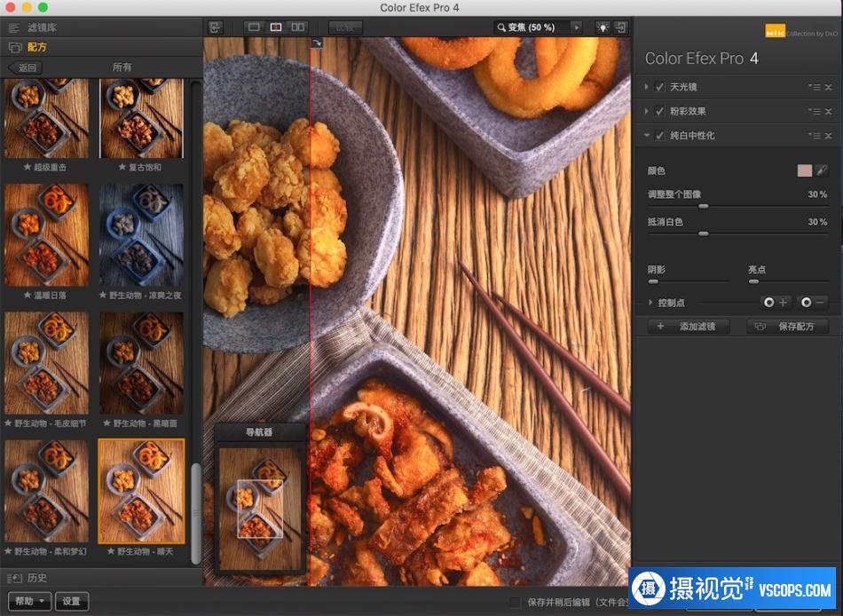Apply the 野生动物 - 黑暗面 recipe
Viewport: 843px width, 616px height.
click(141, 363)
